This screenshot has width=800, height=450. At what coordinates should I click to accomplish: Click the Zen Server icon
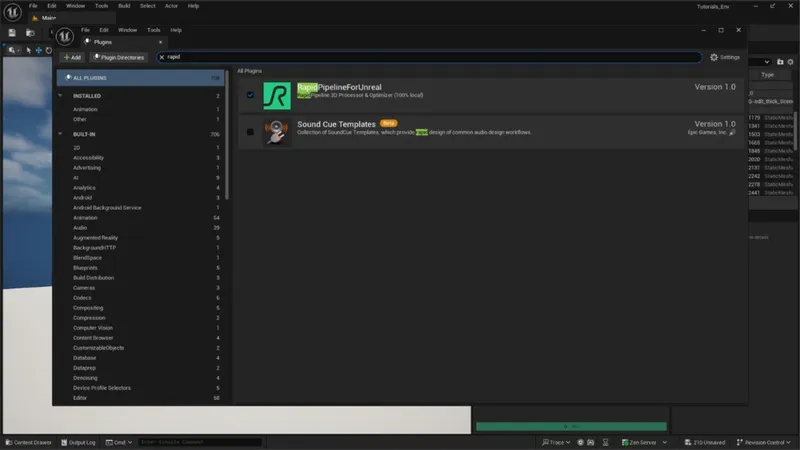625,442
